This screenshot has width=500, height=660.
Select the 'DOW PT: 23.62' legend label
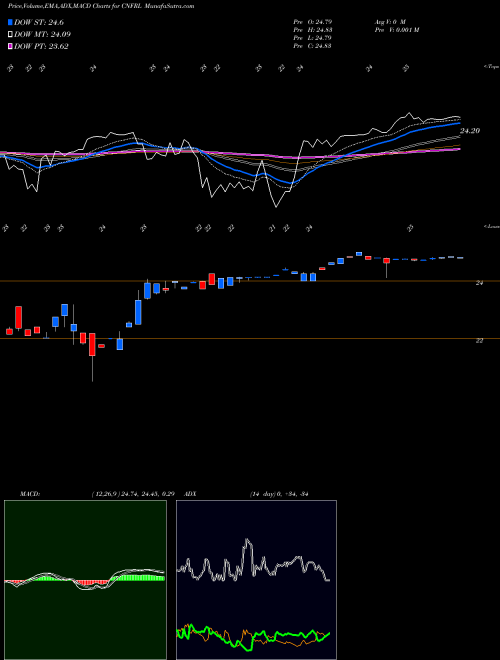point(41,46)
